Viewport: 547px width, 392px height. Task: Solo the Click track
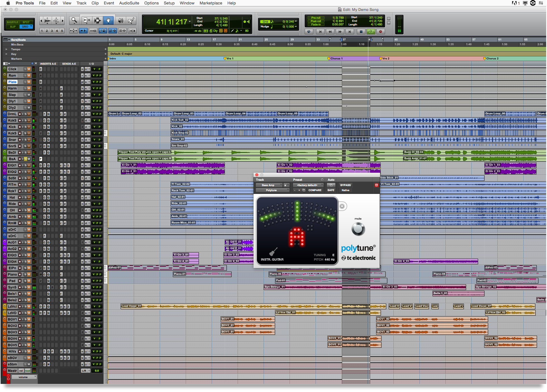click(x=25, y=69)
